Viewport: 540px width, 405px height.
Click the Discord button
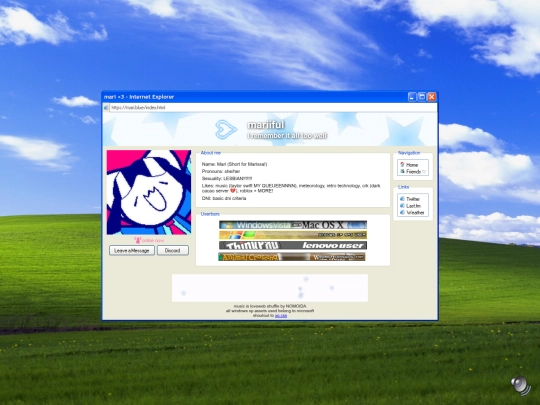pos(173,250)
